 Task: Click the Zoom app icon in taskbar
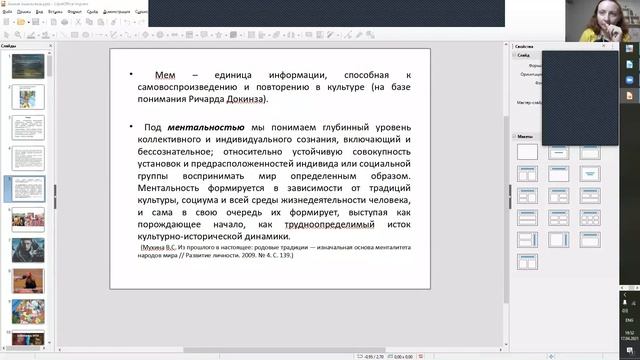[x=629, y=80]
